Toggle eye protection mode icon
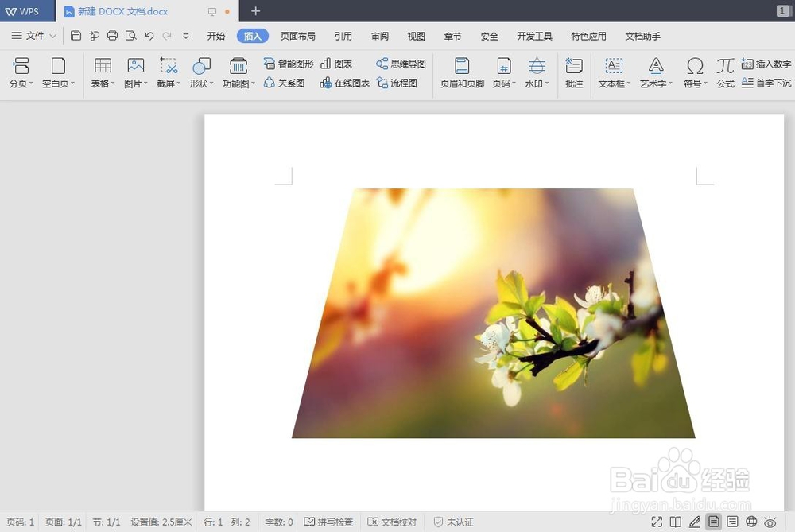 click(x=770, y=522)
